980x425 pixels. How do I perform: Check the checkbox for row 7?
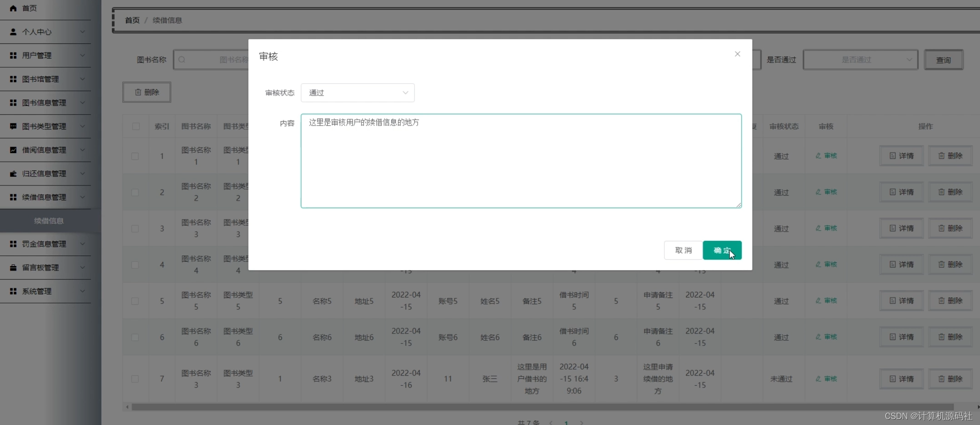[135, 379]
